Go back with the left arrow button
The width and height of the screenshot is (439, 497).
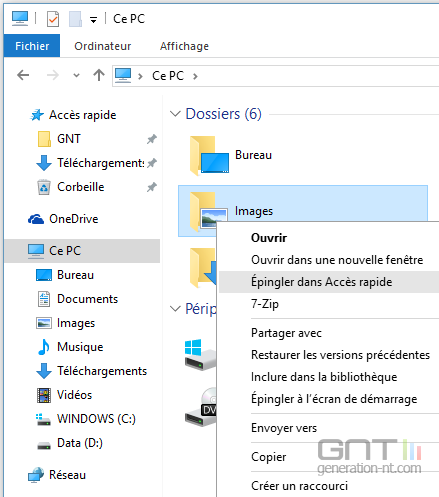point(23,76)
